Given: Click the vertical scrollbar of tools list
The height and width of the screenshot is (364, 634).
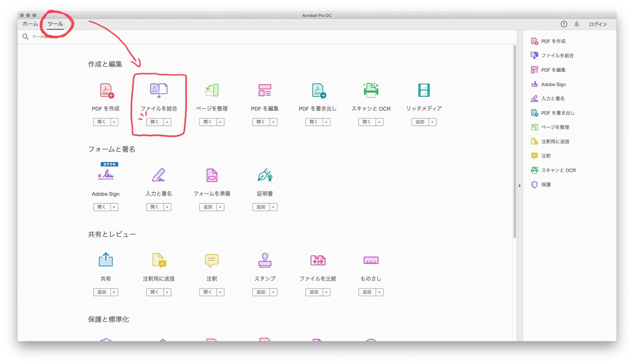Looking at the screenshot, I should tap(515, 141).
